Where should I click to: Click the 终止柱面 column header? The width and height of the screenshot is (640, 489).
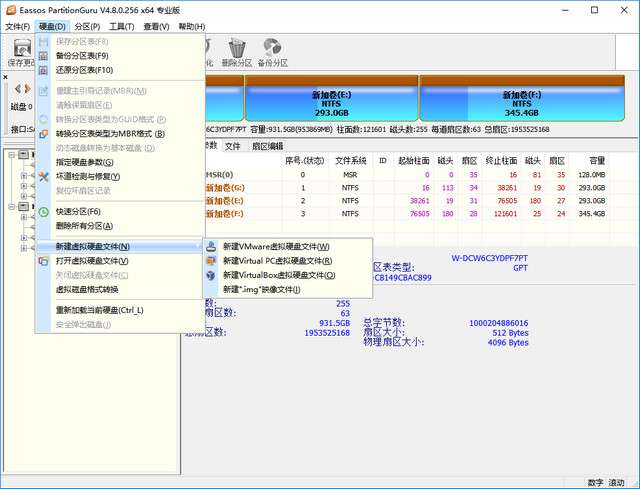(x=501, y=161)
